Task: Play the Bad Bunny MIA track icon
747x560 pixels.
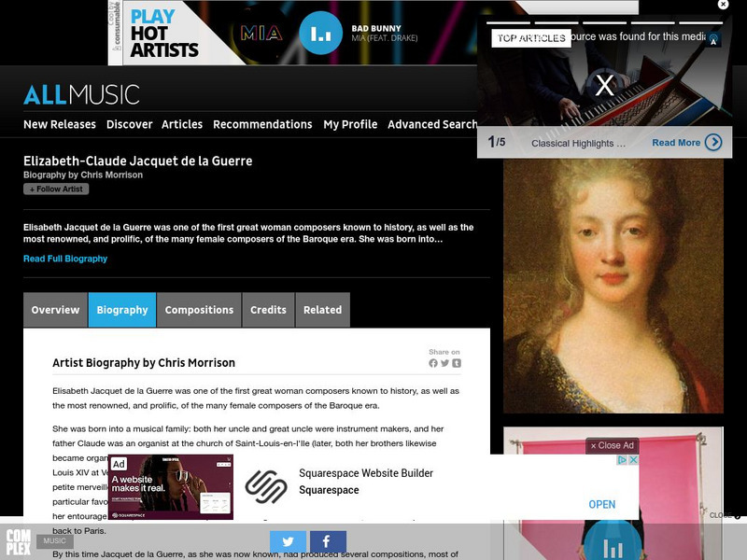Action: tap(320, 33)
